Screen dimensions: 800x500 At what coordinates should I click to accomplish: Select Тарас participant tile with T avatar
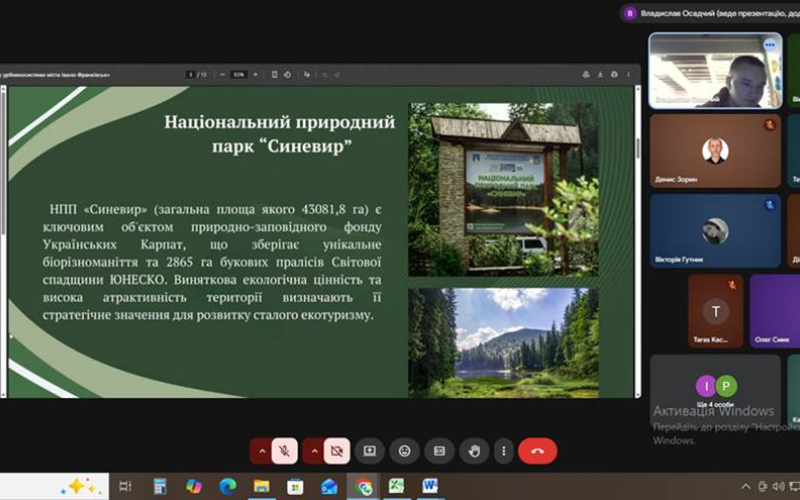(715, 311)
